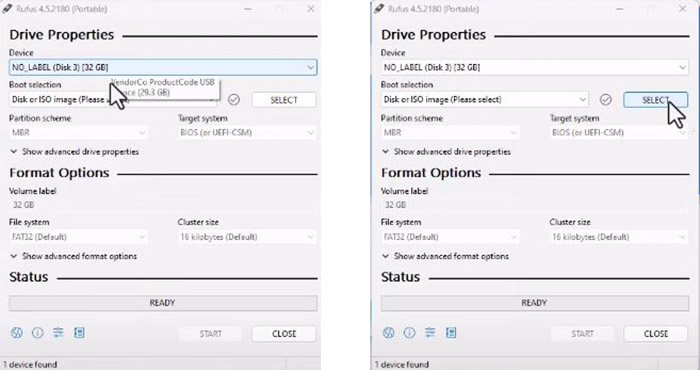Expand advanced drive properties in left window
700x370 pixels.
(x=75, y=152)
